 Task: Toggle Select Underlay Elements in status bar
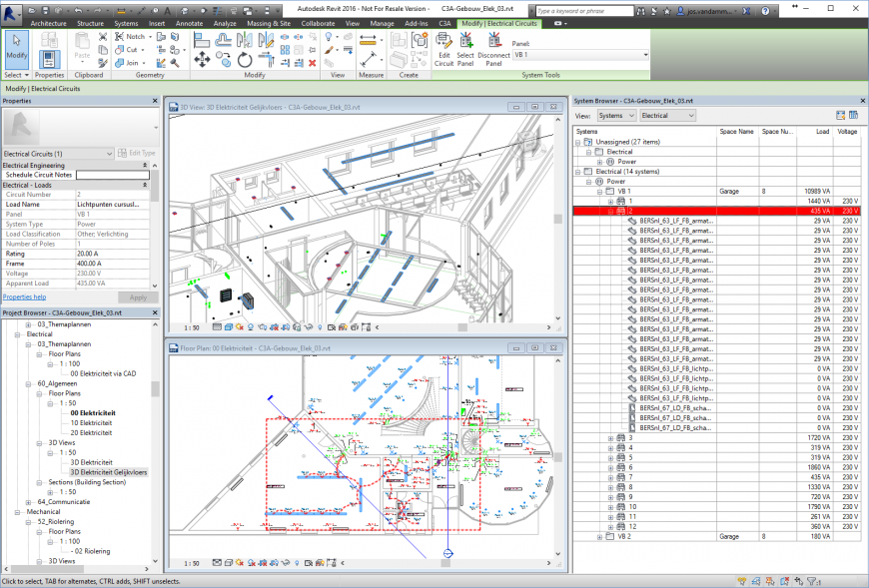[x=756, y=581]
